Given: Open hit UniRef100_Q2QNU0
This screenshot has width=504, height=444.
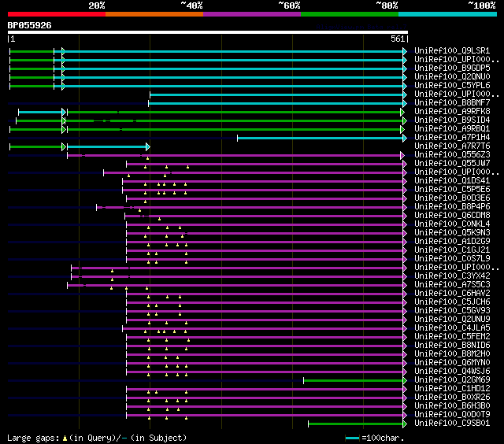Looking at the screenshot, I should [452, 77].
